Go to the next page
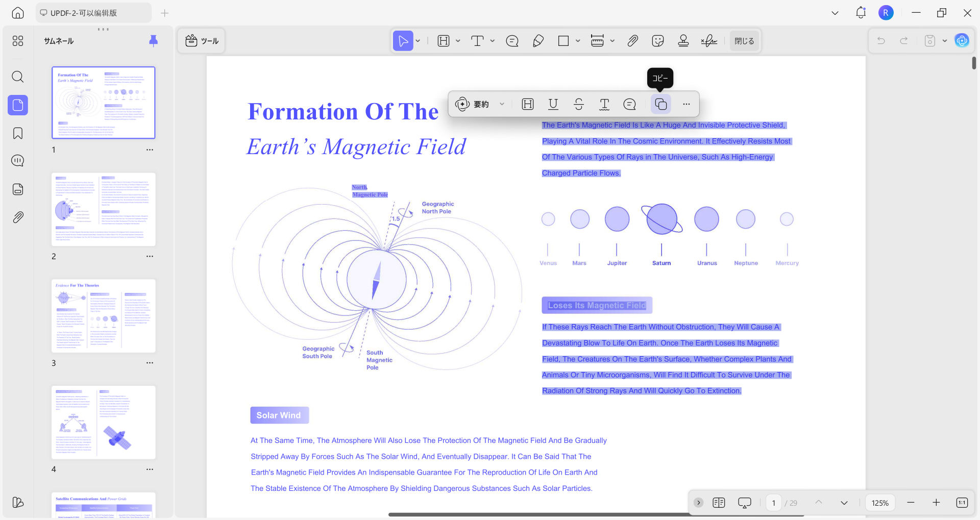The width and height of the screenshot is (980, 520). [x=844, y=503]
